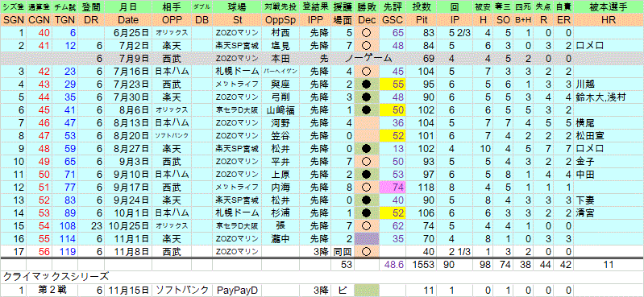This screenshot has height=297, width=644.
Task: Select the date cell 6月25日
Action: [127, 33]
